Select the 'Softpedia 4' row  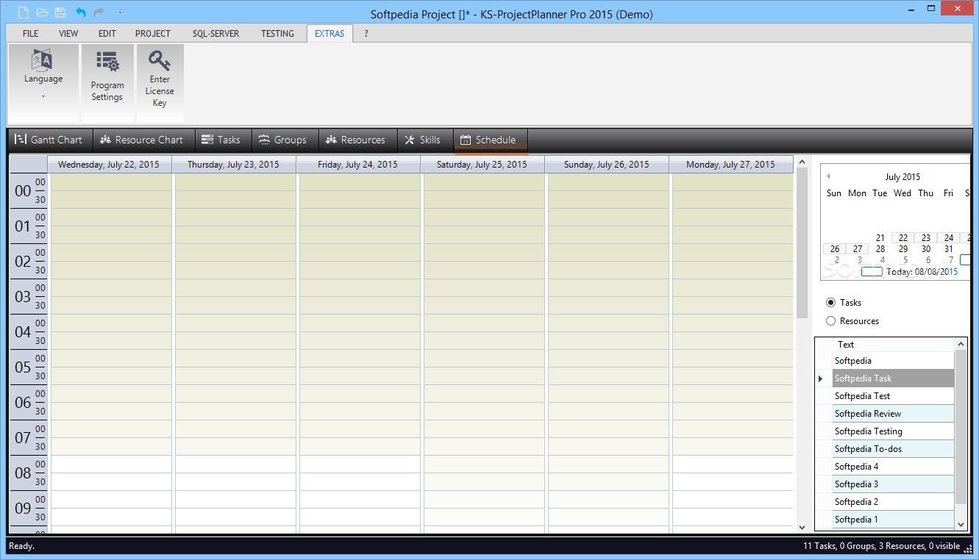[x=893, y=467]
